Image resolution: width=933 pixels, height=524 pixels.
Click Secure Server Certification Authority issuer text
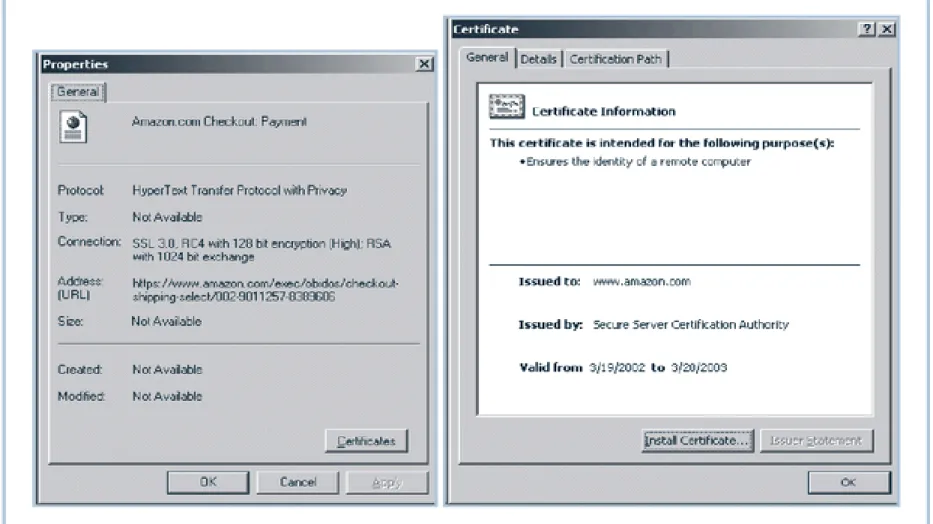coord(691,325)
